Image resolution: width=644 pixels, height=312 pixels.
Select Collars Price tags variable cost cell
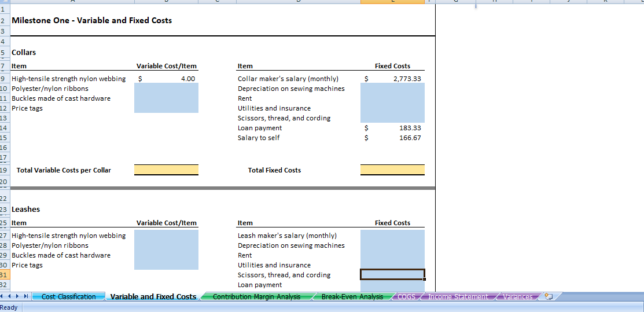click(x=166, y=108)
